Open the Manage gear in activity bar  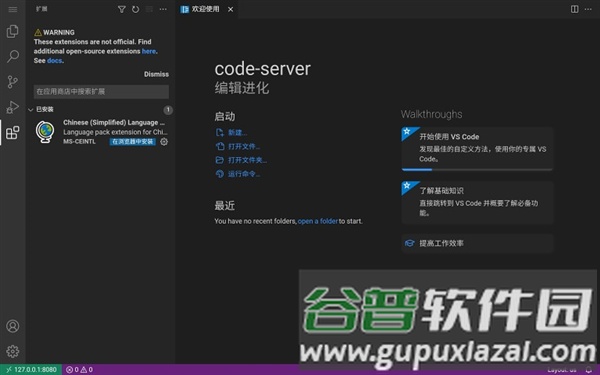[13, 351]
